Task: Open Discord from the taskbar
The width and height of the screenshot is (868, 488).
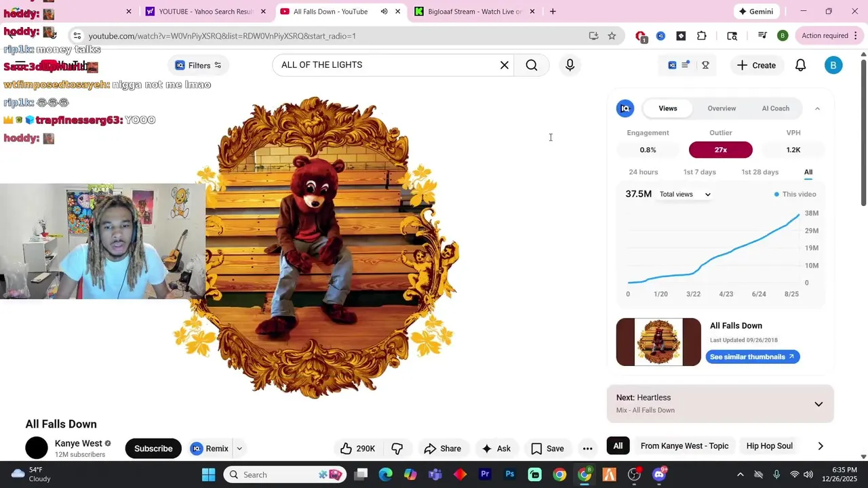Action: pyautogui.click(x=659, y=474)
